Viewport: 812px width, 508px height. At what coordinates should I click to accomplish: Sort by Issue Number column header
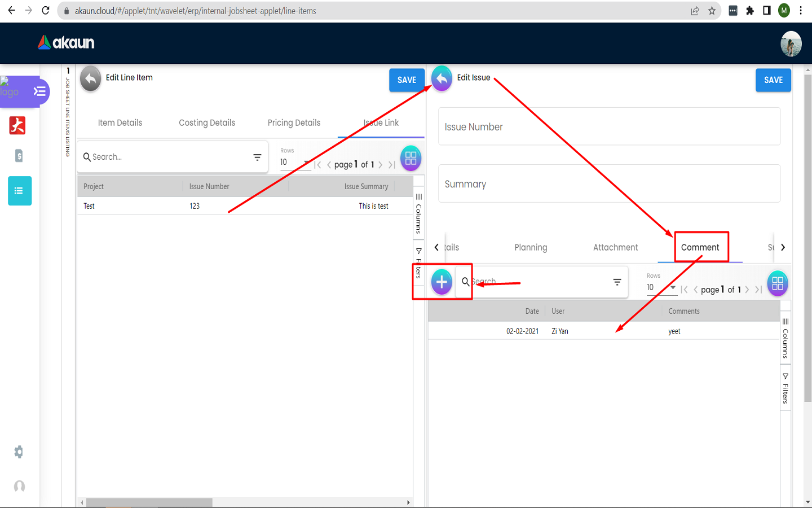click(x=209, y=187)
